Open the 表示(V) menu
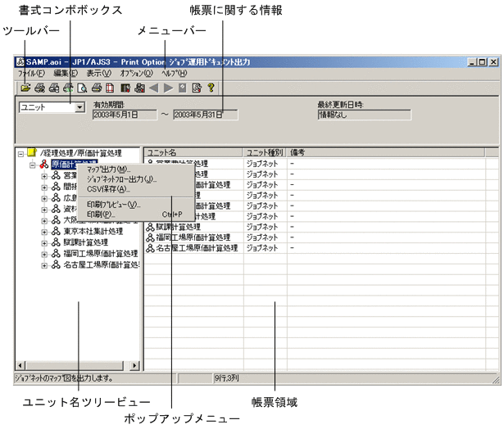 [98, 73]
